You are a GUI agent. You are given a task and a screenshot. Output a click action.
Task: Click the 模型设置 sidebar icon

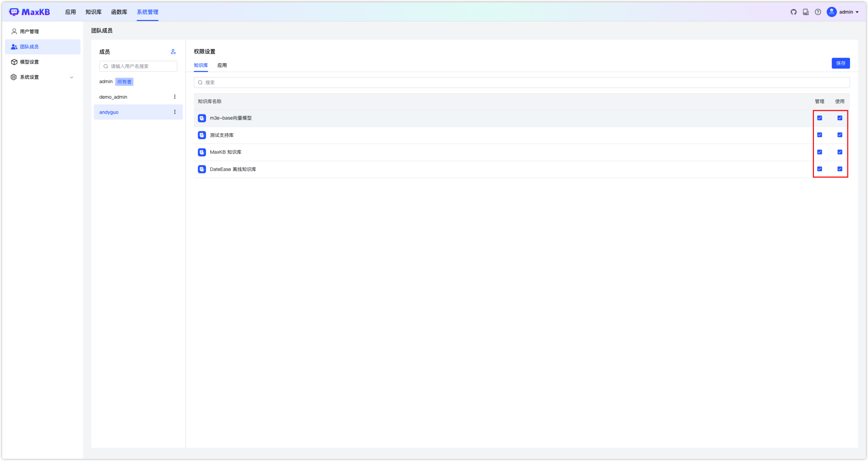(14, 62)
